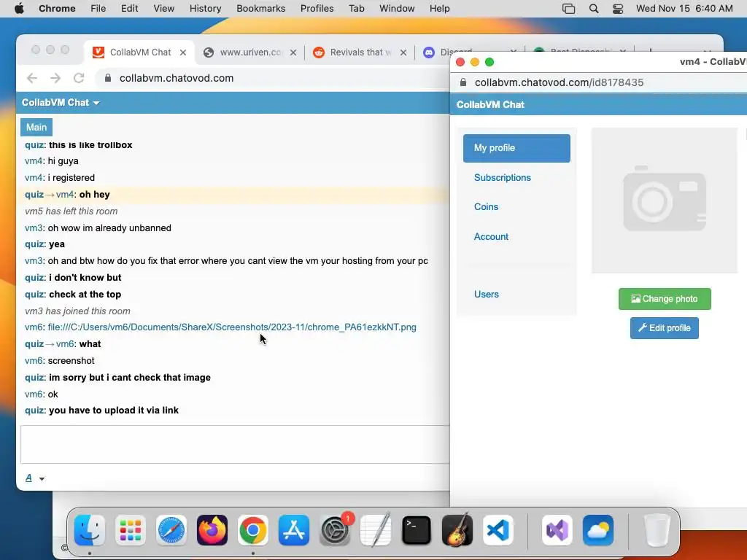This screenshot has height=560, width=747.
Task: Open the Edit menu
Action: point(130,8)
